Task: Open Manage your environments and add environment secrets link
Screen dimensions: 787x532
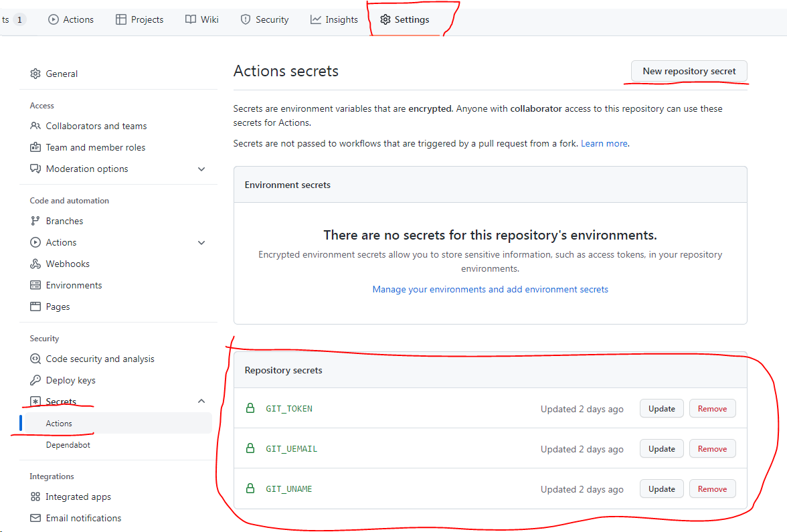Action: pyautogui.click(x=490, y=289)
